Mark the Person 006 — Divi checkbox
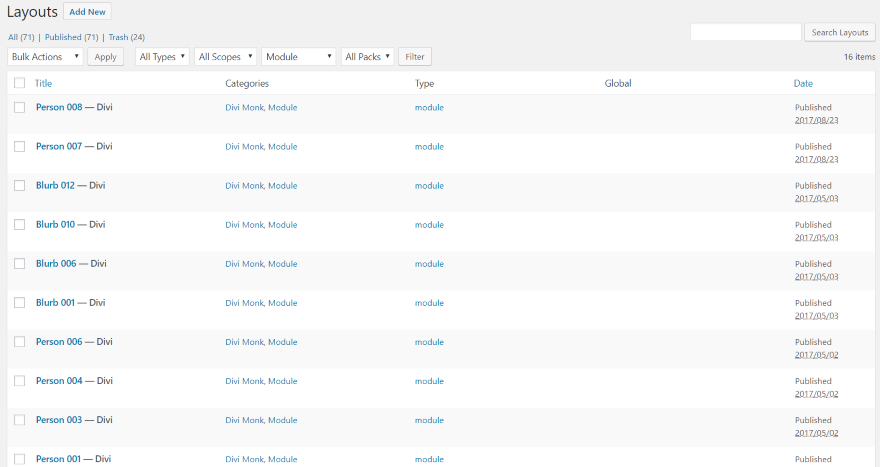This screenshot has height=467, width=880. [x=20, y=341]
